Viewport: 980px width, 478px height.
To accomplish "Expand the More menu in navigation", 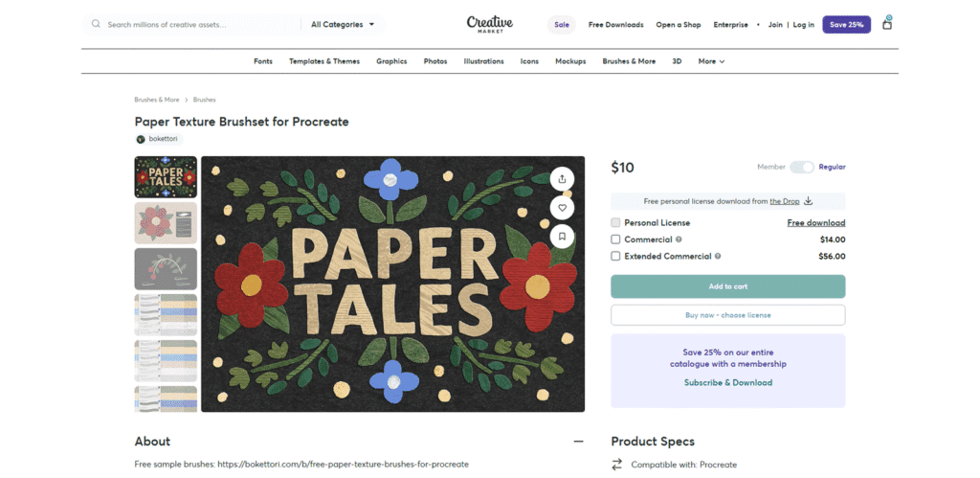I will coord(711,61).
